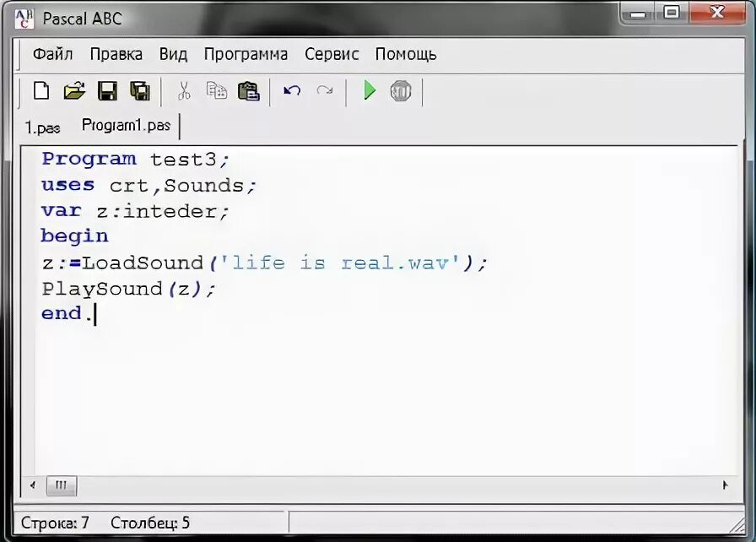756x542 pixels.
Task: Maximize the Pascal ABC window
Action: [x=672, y=13]
